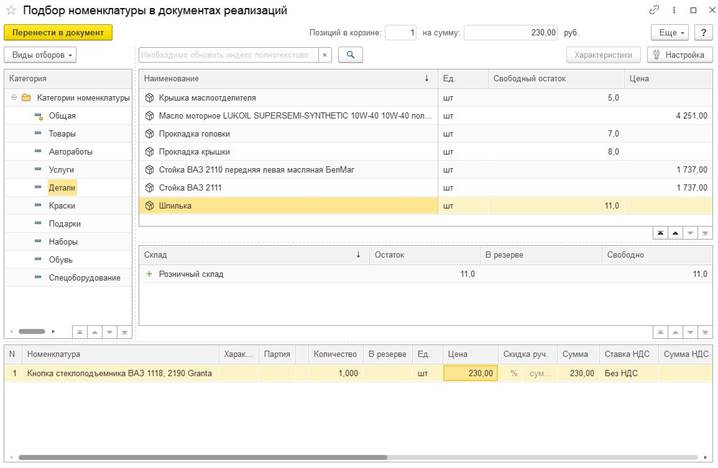Open help with the question mark button
The height and width of the screenshot is (468, 718).
[x=703, y=33]
